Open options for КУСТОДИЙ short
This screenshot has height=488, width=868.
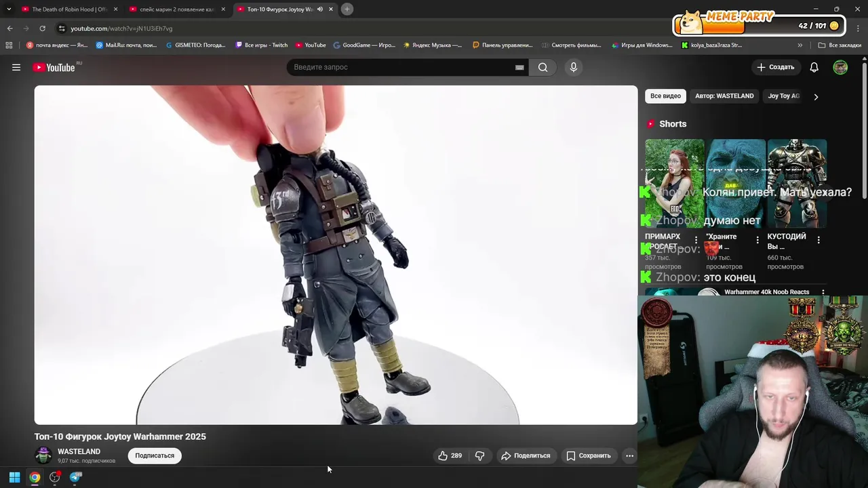818,240
